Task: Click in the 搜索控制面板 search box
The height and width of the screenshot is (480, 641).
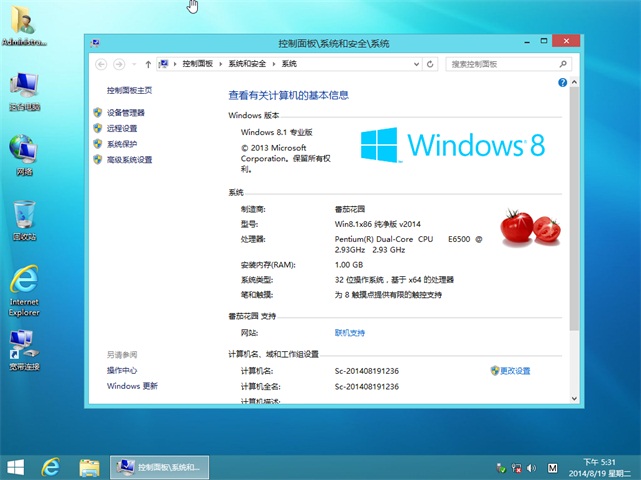Action: tap(500, 63)
